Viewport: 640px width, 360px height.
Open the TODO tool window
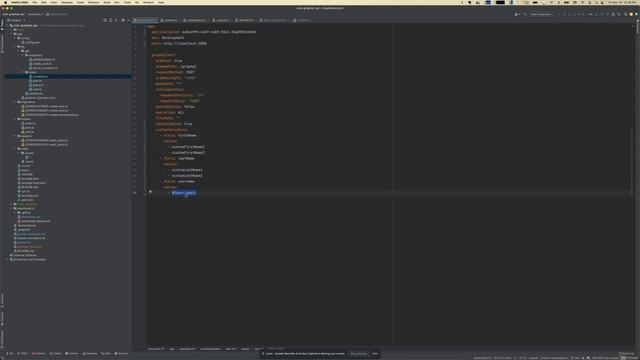click(x=22, y=353)
